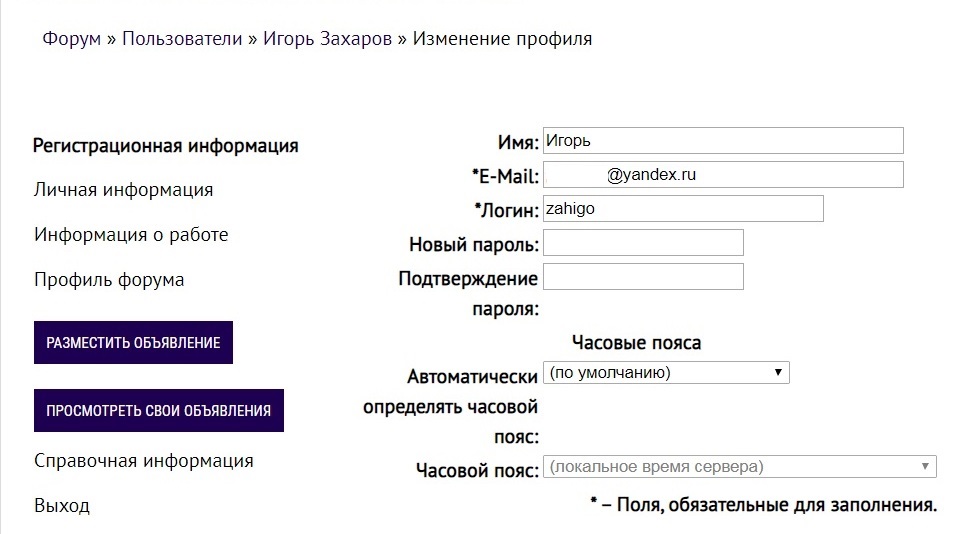Focus the Новый пароль input field

point(642,243)
